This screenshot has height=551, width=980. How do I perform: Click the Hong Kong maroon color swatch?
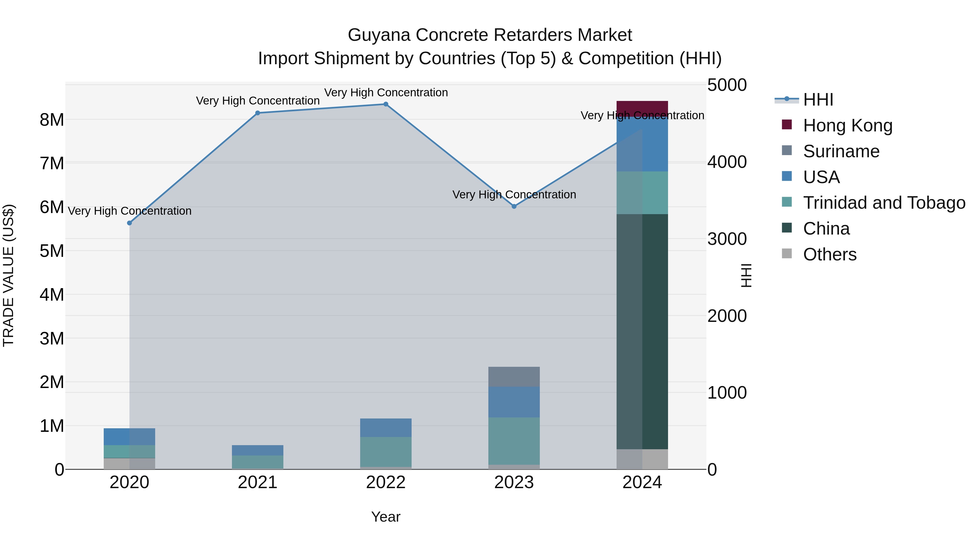point(787,124)
